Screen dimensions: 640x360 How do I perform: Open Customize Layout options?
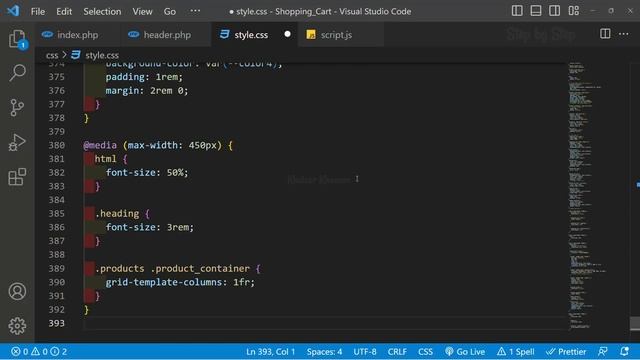(x=573, y=11)
